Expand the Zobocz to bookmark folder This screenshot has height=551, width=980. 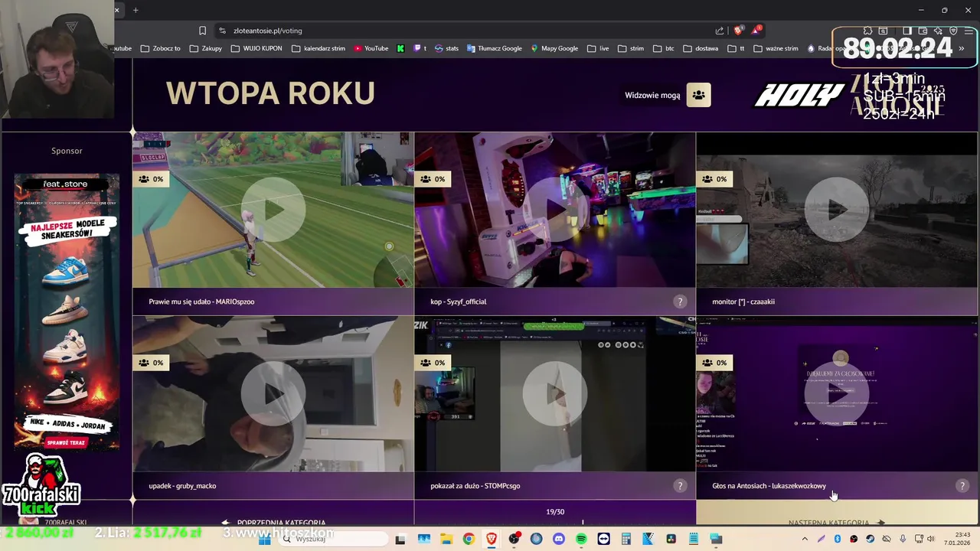[160, 48]
